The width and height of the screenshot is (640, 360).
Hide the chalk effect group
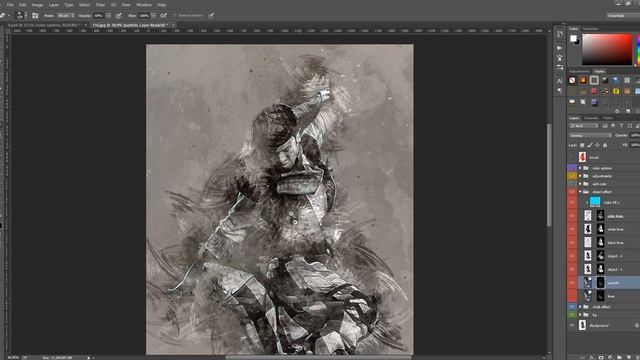(572, 307)
